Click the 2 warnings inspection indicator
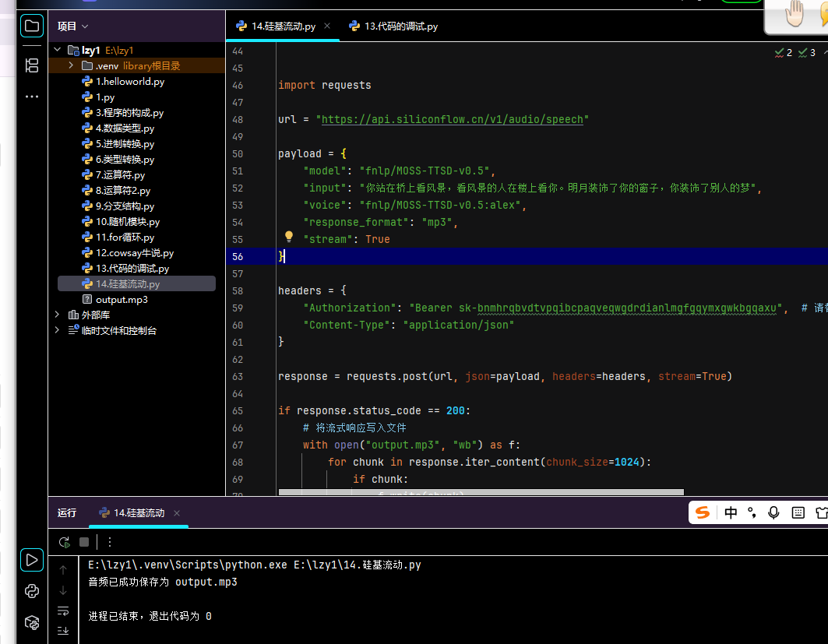This screenshot has width=828, height=644. coord(783,53)
